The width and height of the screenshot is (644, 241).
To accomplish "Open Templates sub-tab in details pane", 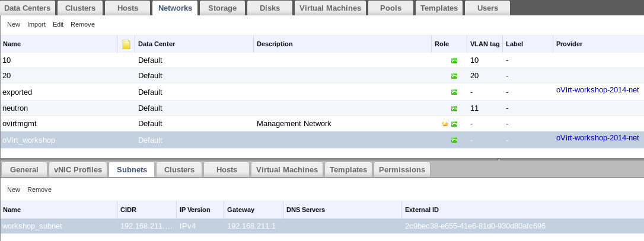I will tap(348, 170).
